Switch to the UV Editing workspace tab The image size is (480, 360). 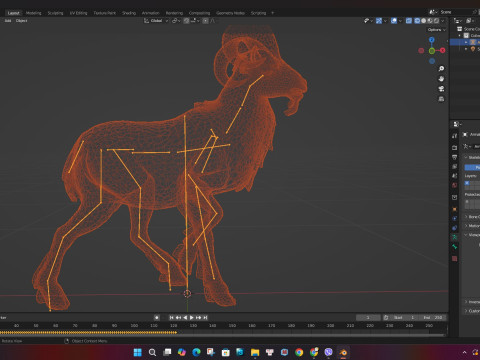click(78, 13)
